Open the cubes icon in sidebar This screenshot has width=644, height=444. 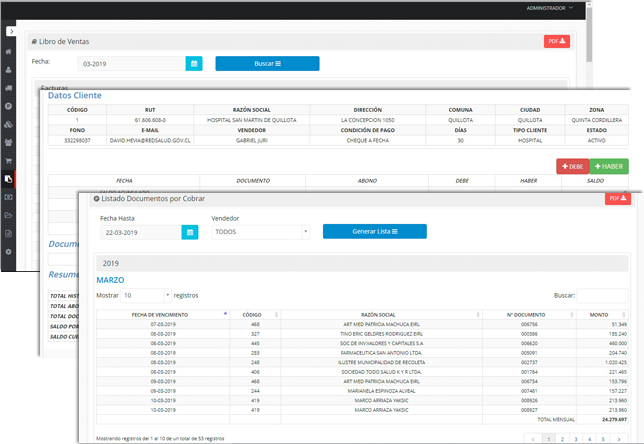[x=8, y=124]
